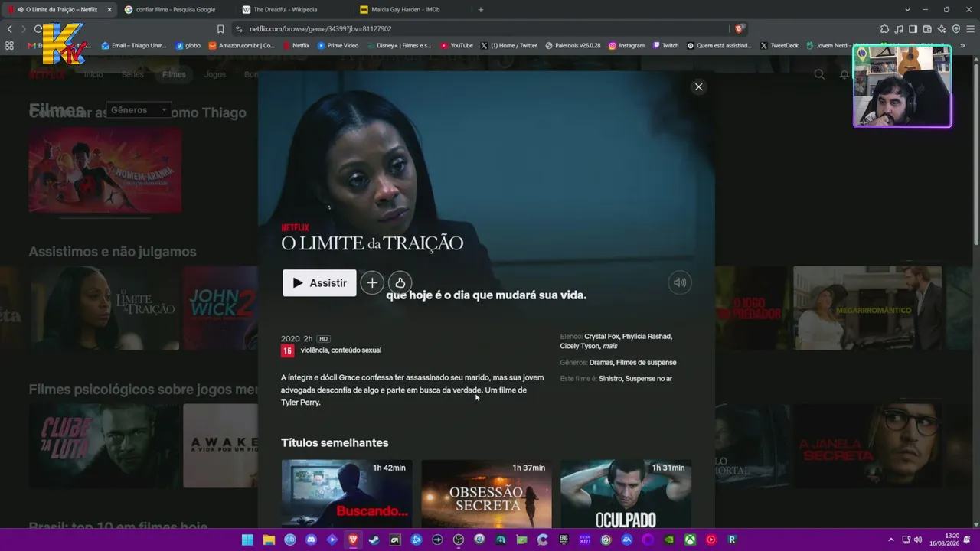Close the O Limite da Traição Netflix tab
This screenshot has width=980, height=551.
pyautogui.click(x=109, y=10)
